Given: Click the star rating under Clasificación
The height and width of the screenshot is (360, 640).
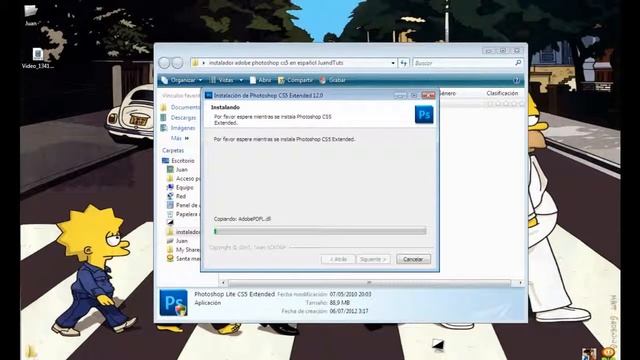Looking at the screenshot, I should pos(505,104).
